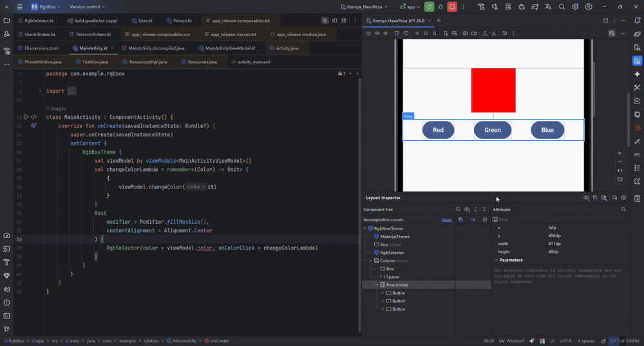Click emulator power button icon
Screen dimensions: 644x346
click(368, 33)
